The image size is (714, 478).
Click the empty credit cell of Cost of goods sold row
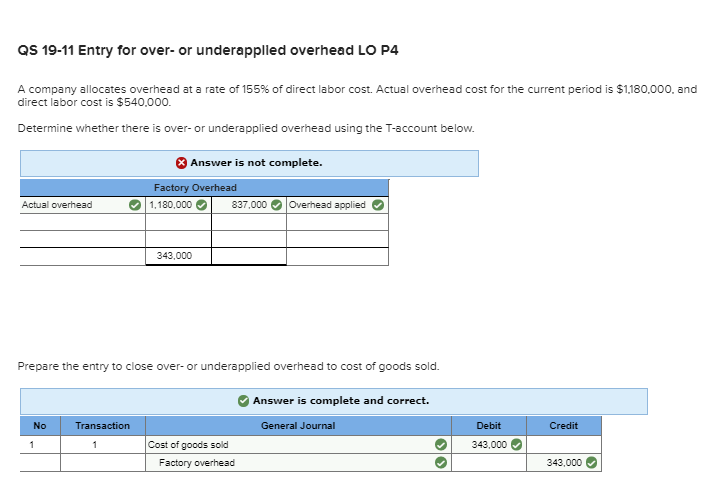click(x=564, y=444)
